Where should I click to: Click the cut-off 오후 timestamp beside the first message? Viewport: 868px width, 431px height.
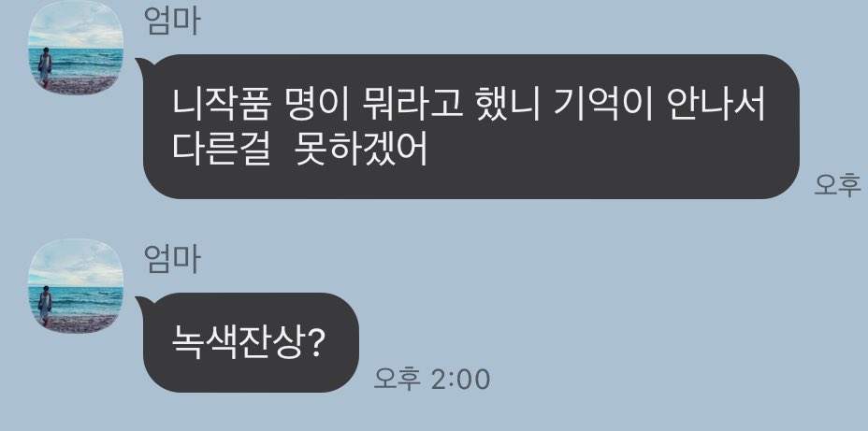837,185
